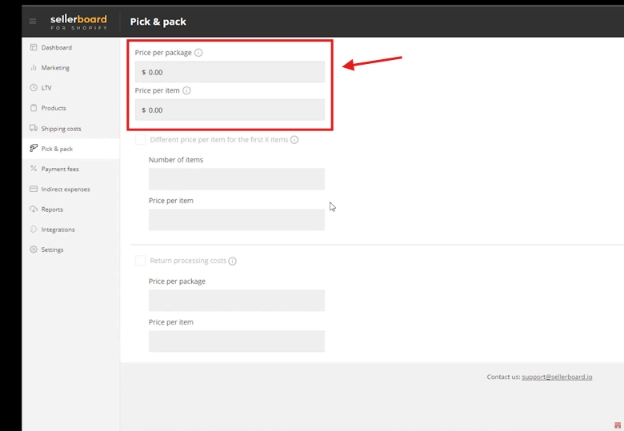Click info icon next to Price per item
This screenshot has height=431, width=624.
pyautogui.click(x=187, y=91)
